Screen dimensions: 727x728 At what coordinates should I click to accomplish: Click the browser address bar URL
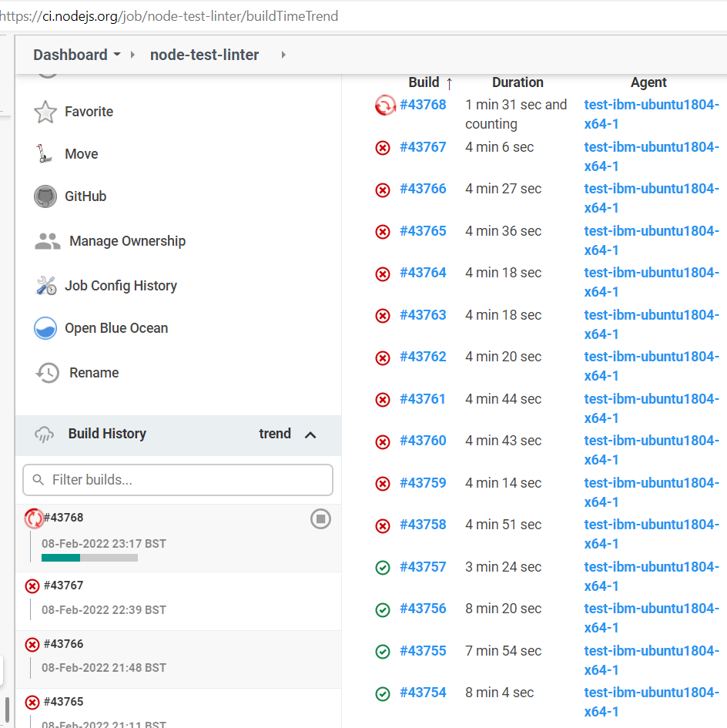[169, 16]
